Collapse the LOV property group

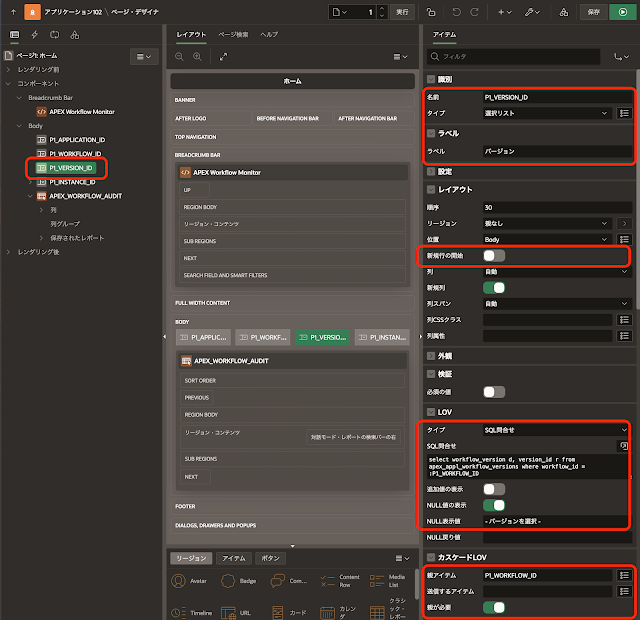(431, 412)
